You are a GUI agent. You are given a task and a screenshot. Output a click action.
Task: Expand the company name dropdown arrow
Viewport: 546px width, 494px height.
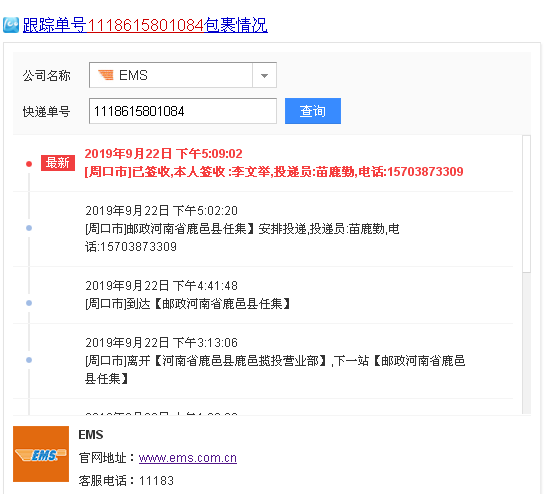(x=264, y=75)
